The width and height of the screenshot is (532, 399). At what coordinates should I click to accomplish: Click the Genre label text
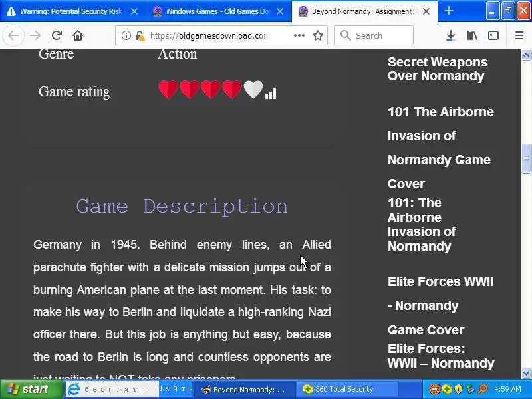(56, 54)
